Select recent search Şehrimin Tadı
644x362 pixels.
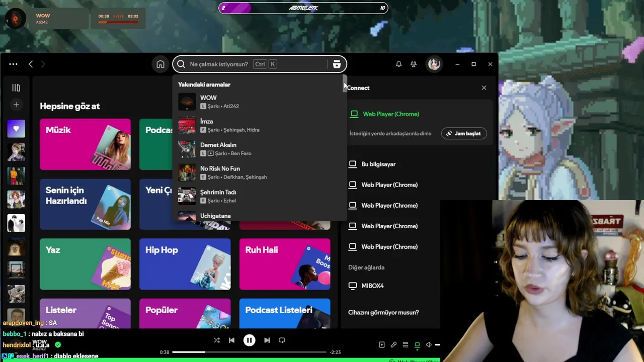pyautogui.click(x=259, y=196)
